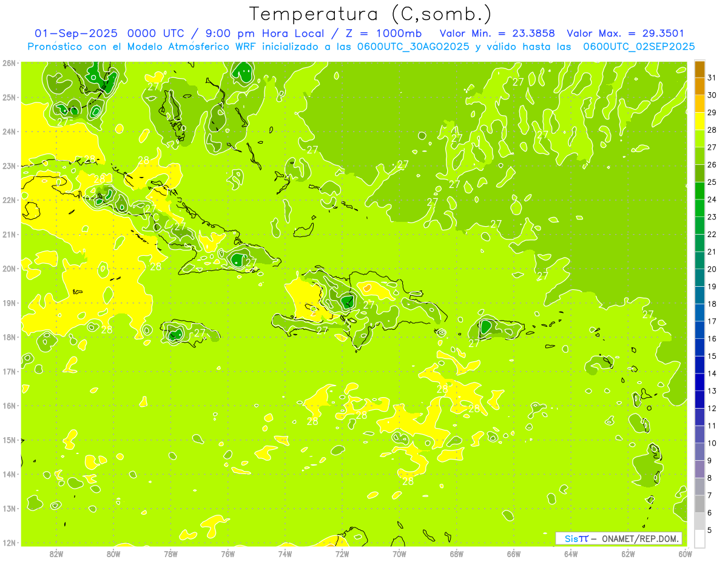Click the '24N' latitude axis label
The width and height of the screenshot is (728, 562).
pos(8,132)
